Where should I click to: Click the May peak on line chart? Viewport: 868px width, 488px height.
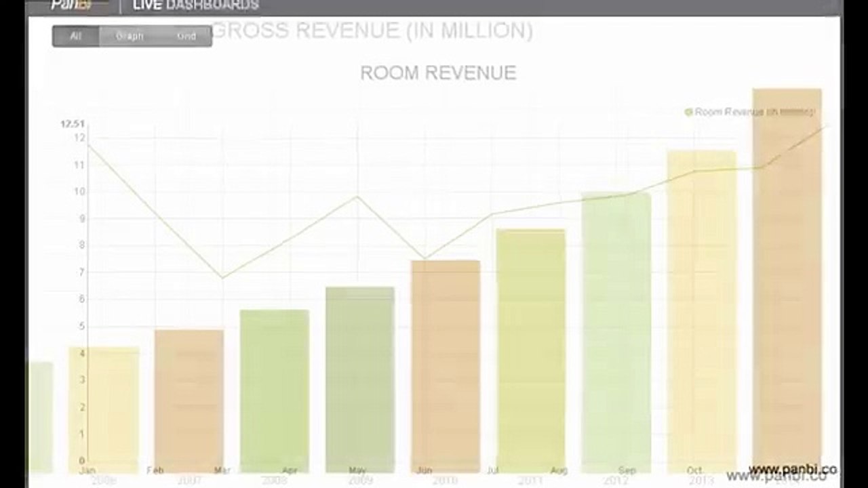(357, 197)
